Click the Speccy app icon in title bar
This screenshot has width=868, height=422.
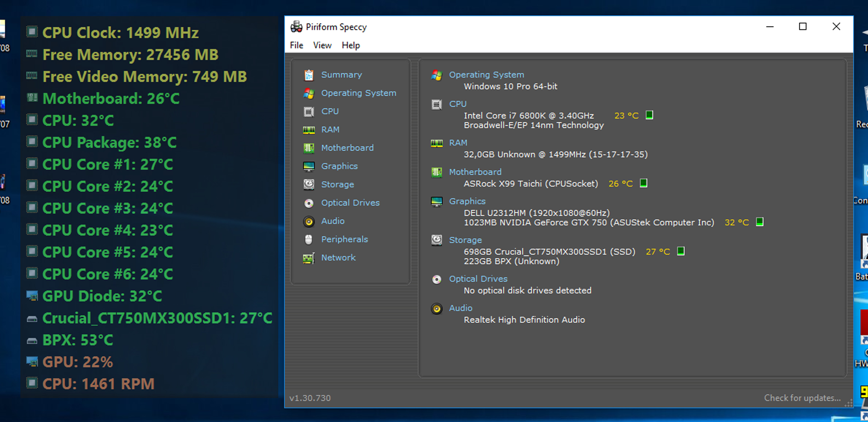[x=296, y=27]
